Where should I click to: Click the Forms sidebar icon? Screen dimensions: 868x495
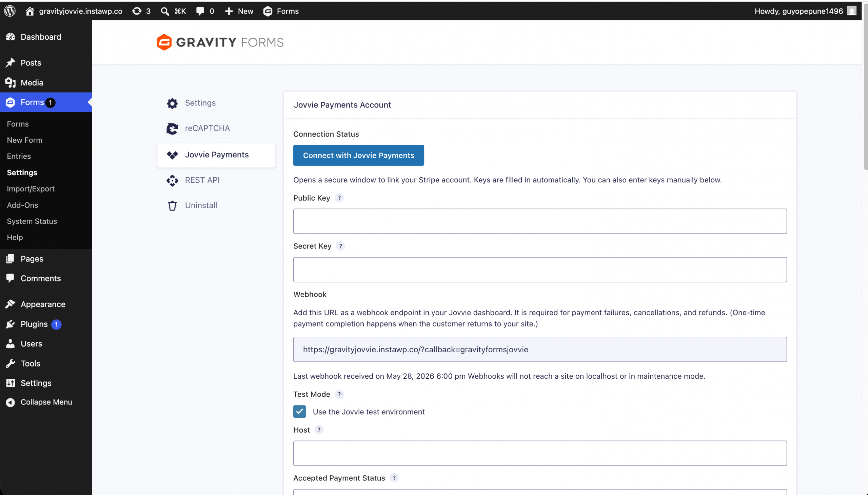11,102
